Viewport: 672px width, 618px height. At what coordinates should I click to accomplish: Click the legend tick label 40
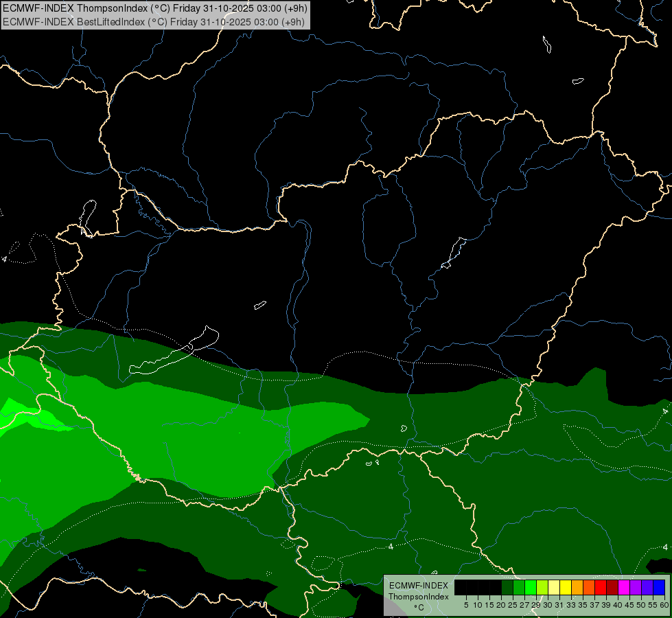click(x=618, y=605)
